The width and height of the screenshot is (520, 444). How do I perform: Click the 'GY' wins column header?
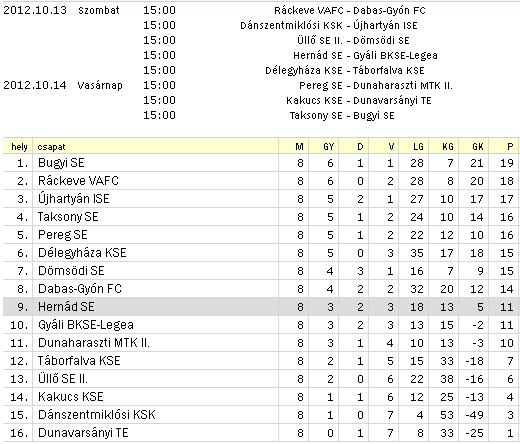tap(328, 147)
